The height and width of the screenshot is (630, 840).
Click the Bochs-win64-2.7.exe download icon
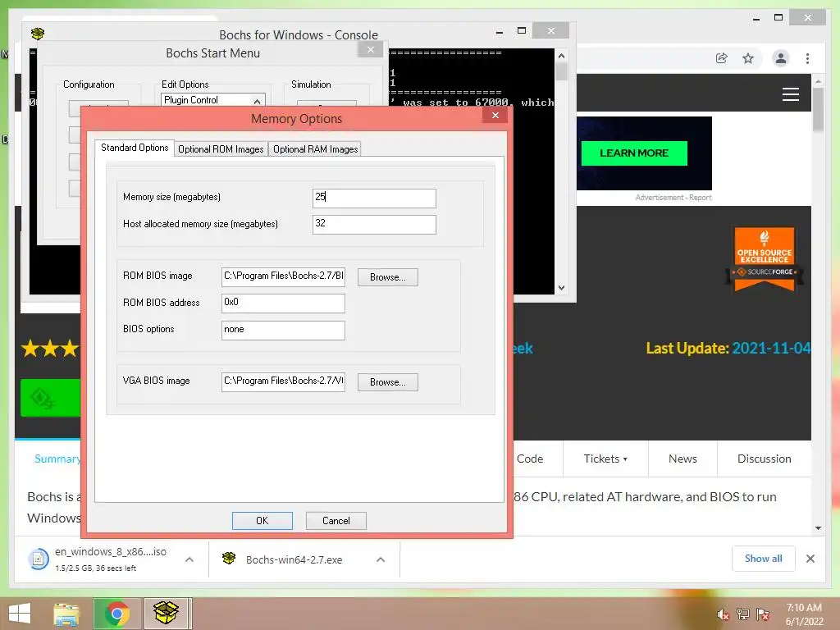[229, 559]
